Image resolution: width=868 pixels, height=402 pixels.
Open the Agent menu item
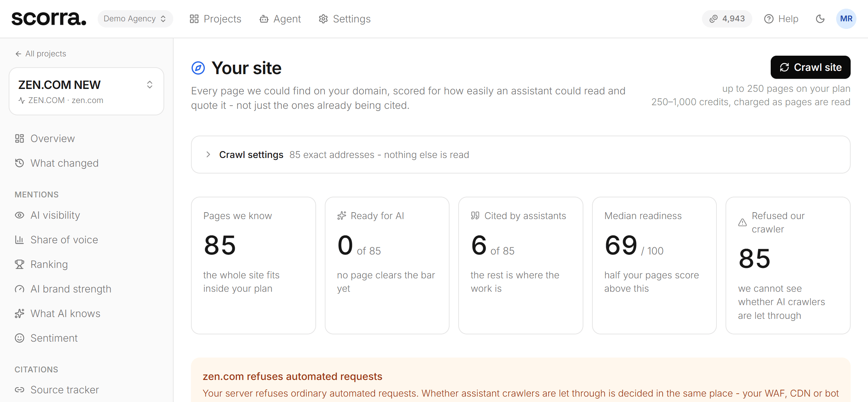(280, 19)
